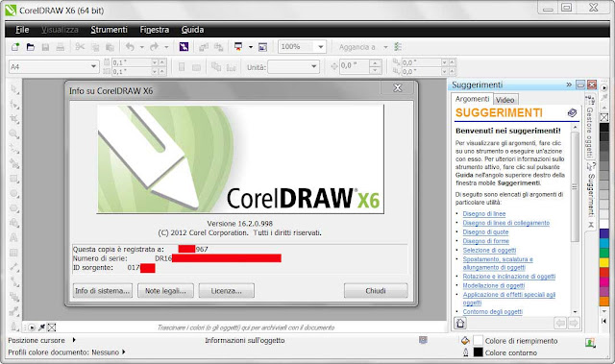Click the Colore contorno black swatch
This screenshot has width=615, height=364.
click(479, 352)
